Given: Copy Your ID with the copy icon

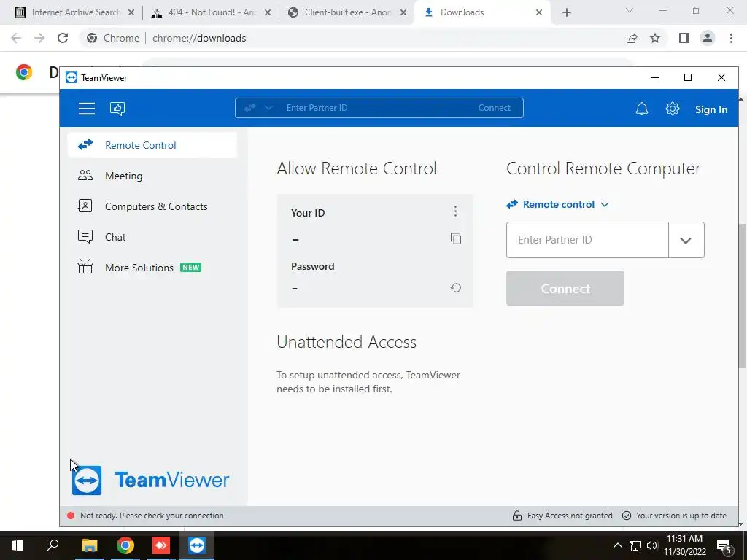Looking at the screenshot, I should click(456, 238).
